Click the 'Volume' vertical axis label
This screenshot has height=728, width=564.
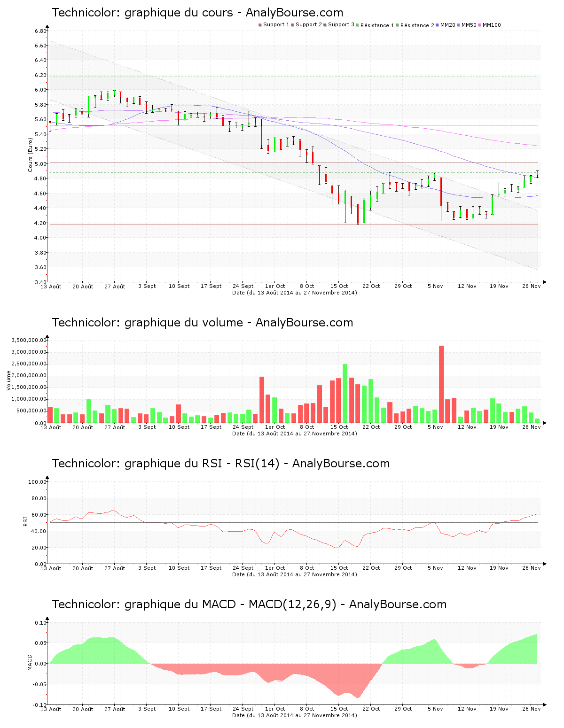pos(8,380)
